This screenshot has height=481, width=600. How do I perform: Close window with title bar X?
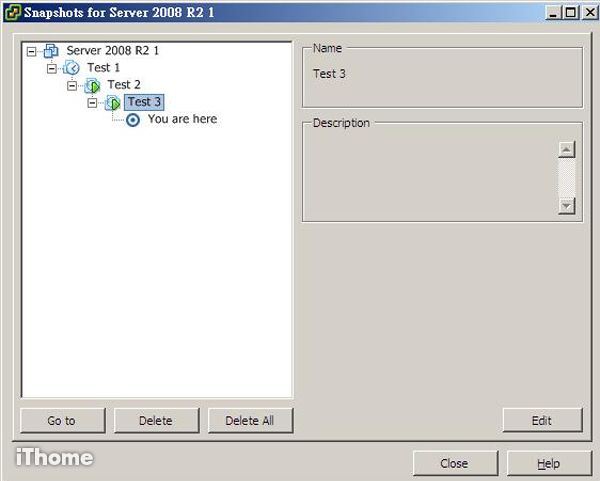coord(590,13)
